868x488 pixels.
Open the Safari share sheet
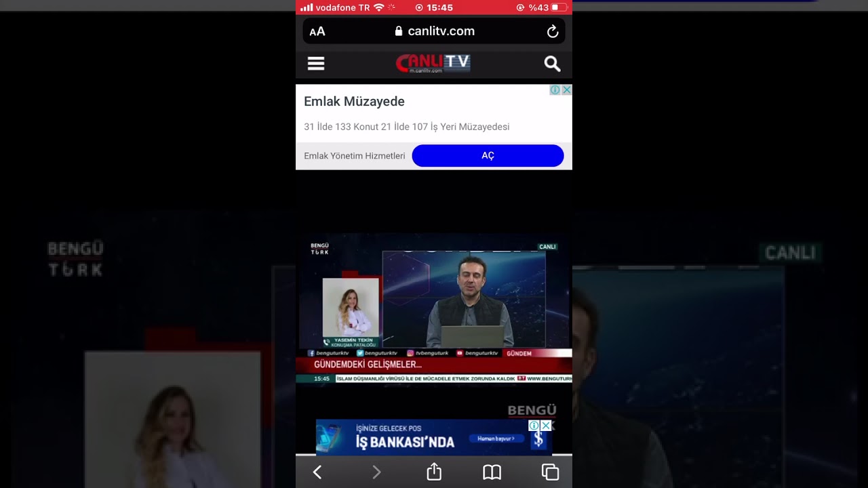434,472
